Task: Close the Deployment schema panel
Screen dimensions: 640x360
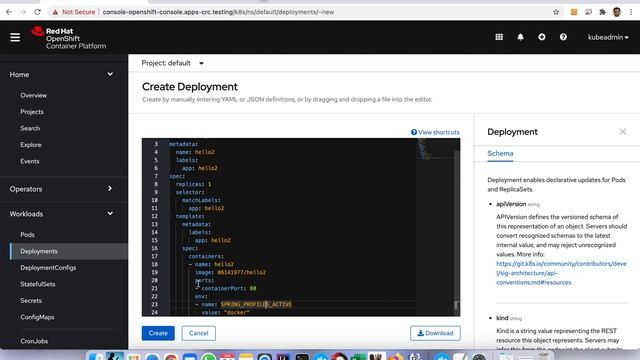Action: 622,131
